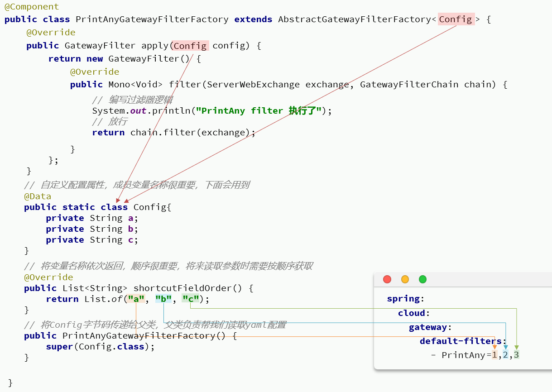Click highlighted Config type in apply parameter
Screen dimensions: 552x392
click(190, 46)
